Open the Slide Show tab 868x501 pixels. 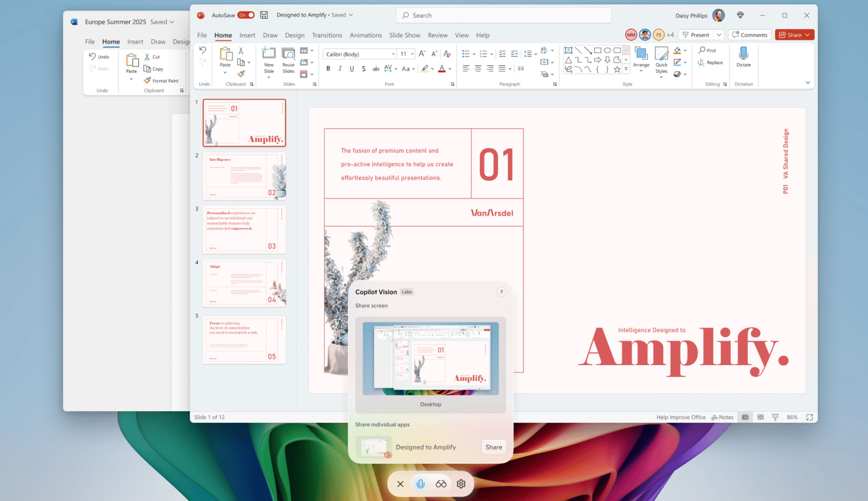click(405, 35)
